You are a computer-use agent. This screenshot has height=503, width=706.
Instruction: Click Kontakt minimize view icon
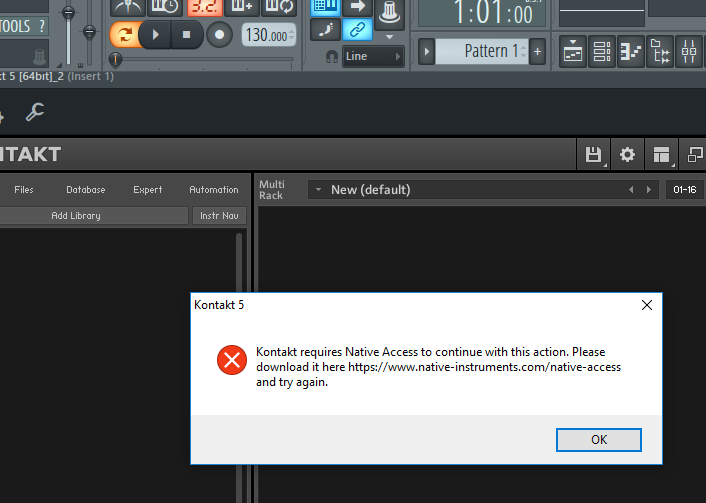(694, 154)
